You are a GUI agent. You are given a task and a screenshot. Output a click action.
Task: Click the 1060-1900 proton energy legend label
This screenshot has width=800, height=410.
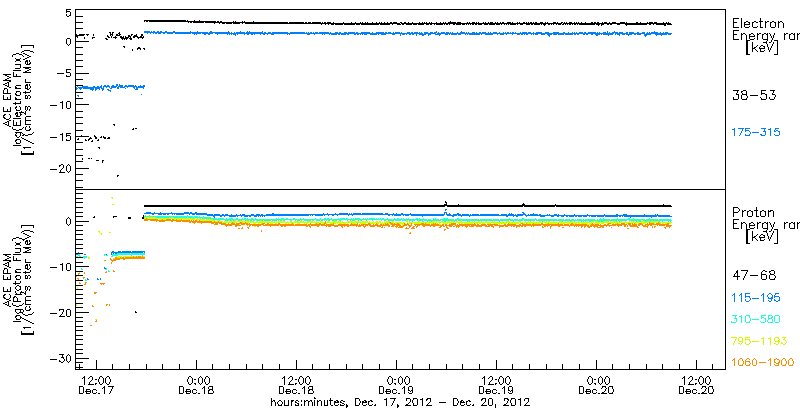point(763,362)
